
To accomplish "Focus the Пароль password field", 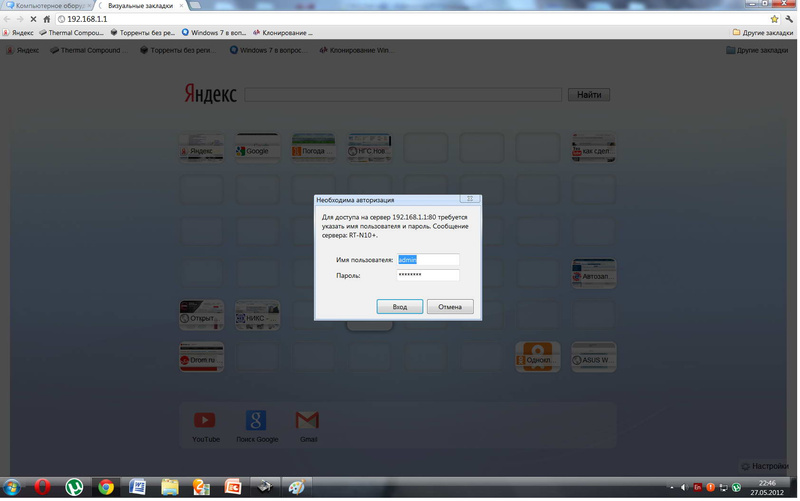I will click(x=428, y=275).
